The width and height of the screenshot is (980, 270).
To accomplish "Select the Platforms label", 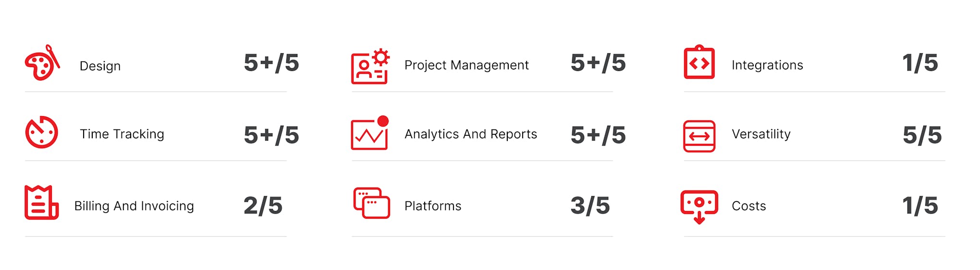I will click(x=433, y=206).
